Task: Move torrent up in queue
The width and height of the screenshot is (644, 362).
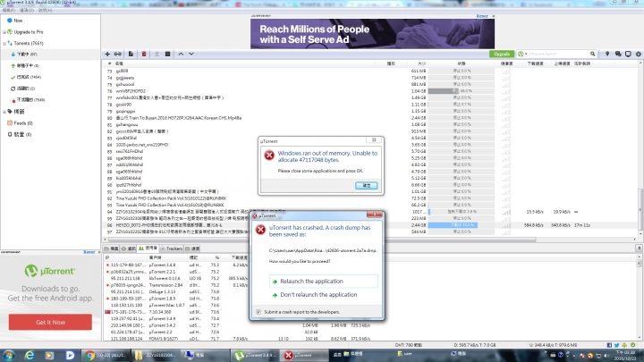Action: [x=181, y=55]
